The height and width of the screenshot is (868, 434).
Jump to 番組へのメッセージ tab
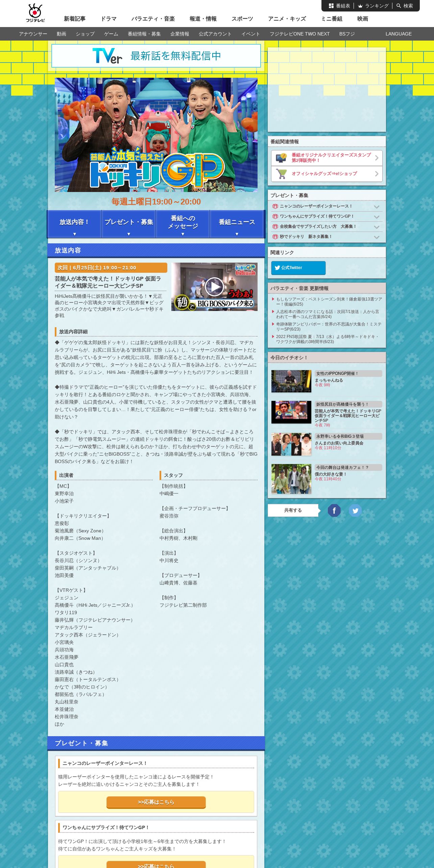point(183,224)
